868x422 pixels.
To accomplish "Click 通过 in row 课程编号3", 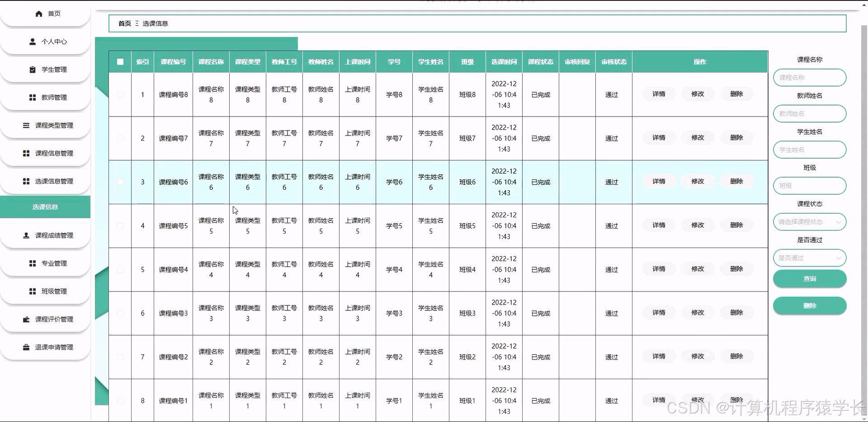I will coord(612,313).
